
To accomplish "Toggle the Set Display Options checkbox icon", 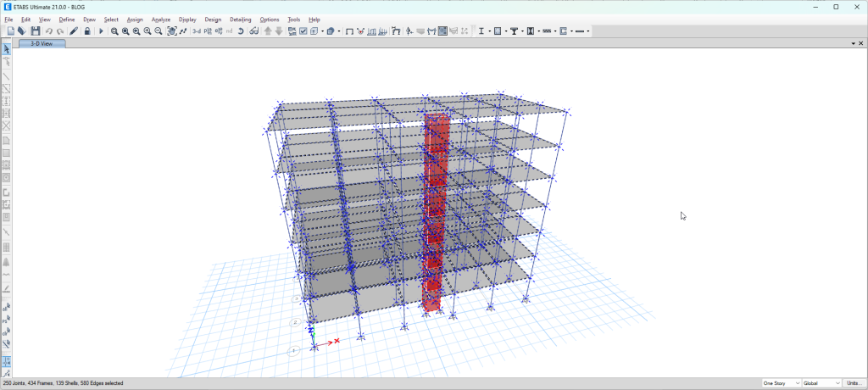I will [303, 31].
